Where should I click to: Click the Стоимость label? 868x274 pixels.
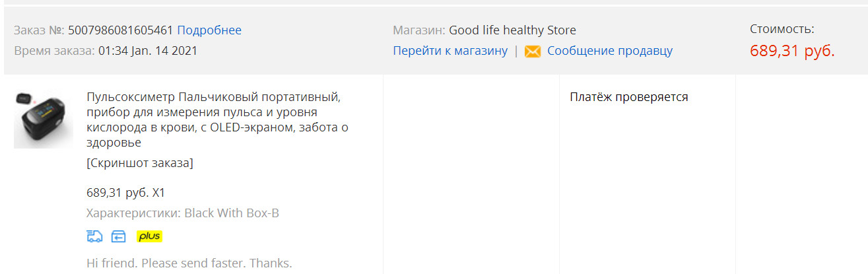[x=782, y=29]
